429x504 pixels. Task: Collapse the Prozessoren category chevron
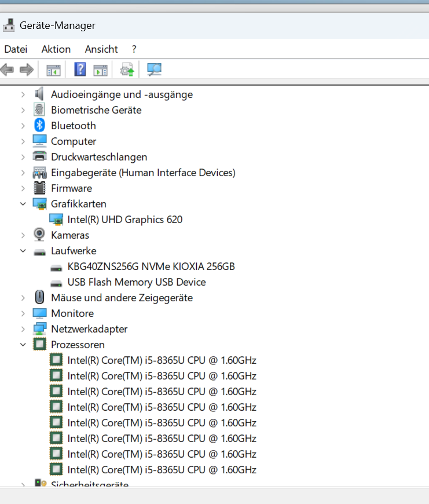(23, 345)
